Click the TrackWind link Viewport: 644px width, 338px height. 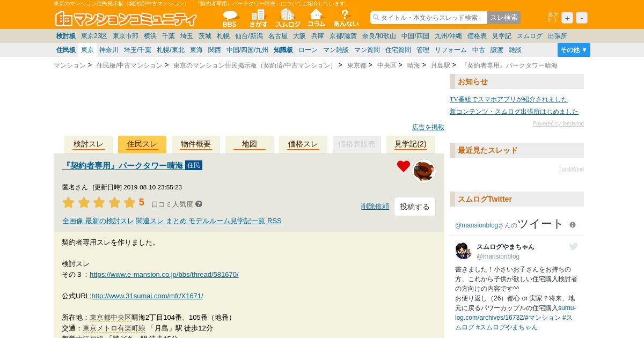tap(571, 170)
